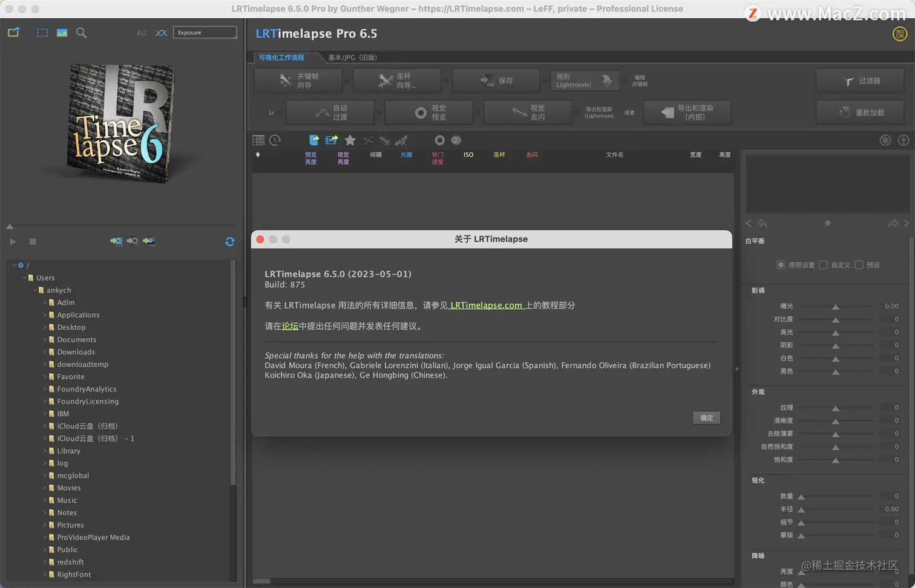This screenshot has width=915, height=588.
Task: Click the table grid view icon
Action: [258, 140]
